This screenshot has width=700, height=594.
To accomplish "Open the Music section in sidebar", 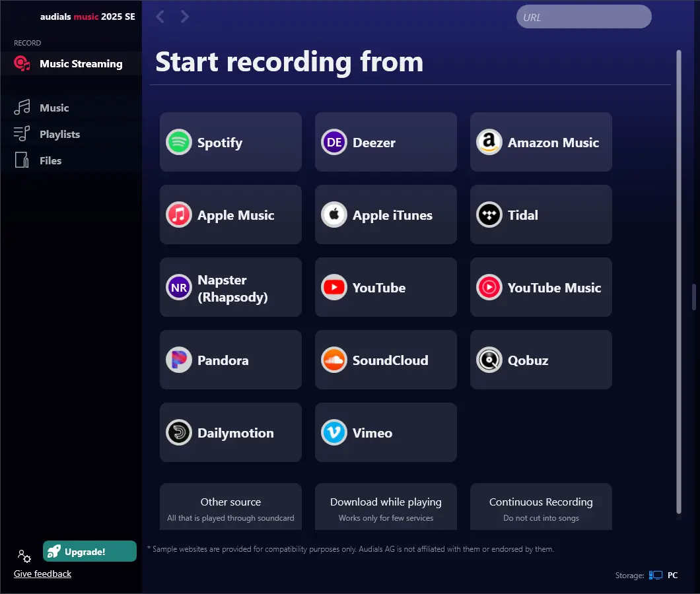I will pos(53,108).
